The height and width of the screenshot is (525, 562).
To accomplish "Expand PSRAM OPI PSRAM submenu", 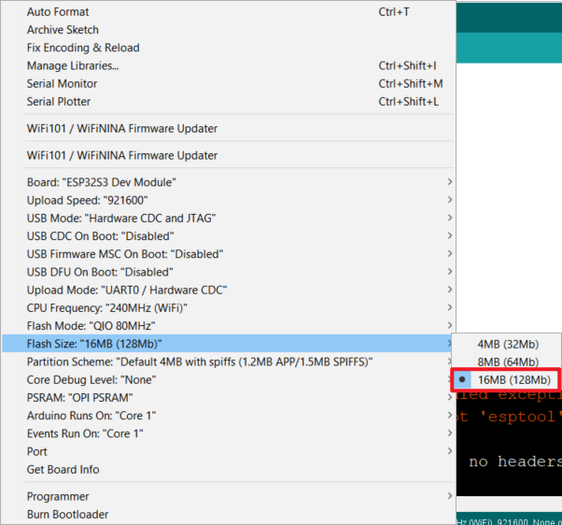I will [x=229, y=397].
